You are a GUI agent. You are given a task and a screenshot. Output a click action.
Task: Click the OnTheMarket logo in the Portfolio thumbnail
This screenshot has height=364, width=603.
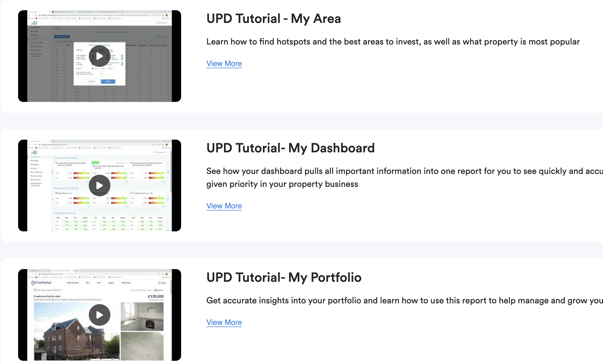tap(41, 283)
